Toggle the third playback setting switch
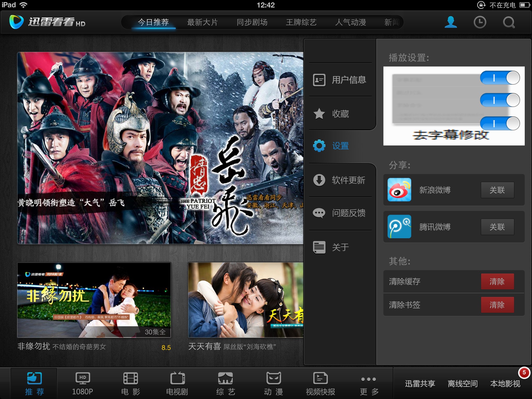Image resolution: width=532 pixels, height=399 pixels. pos(500,123)
